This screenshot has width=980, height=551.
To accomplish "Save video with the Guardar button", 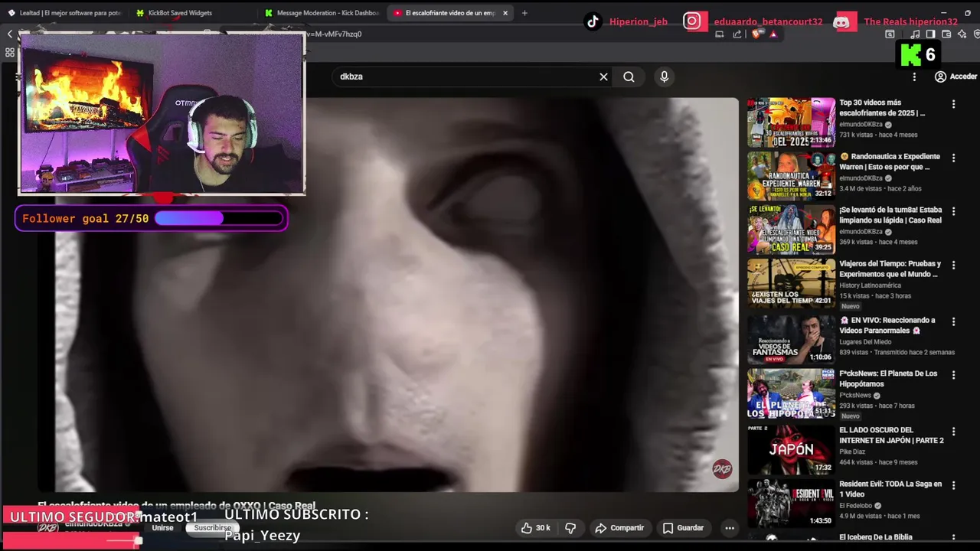I will tap(683, 528).
